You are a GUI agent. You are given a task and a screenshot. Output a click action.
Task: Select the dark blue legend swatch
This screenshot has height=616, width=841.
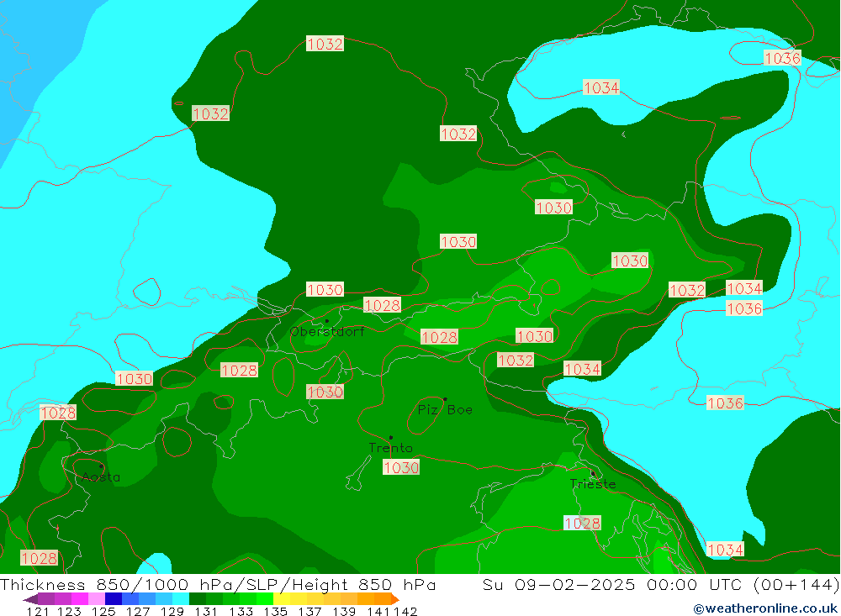114,598
